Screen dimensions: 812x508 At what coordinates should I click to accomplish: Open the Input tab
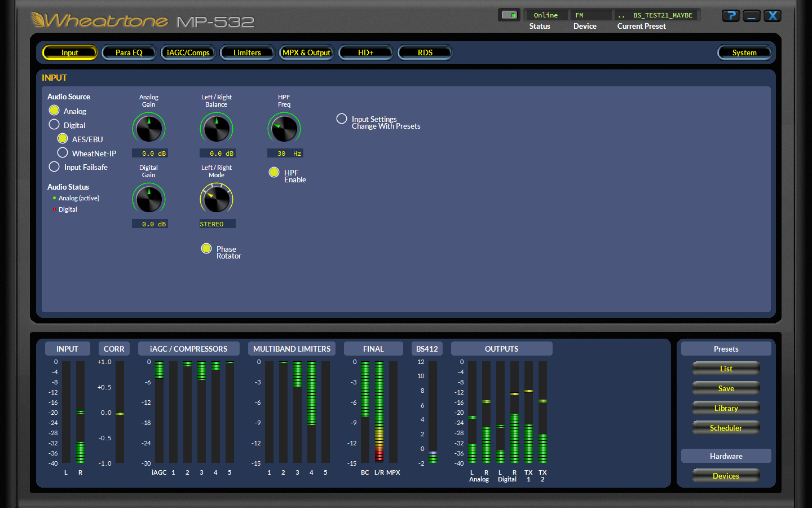click(70, 52)
